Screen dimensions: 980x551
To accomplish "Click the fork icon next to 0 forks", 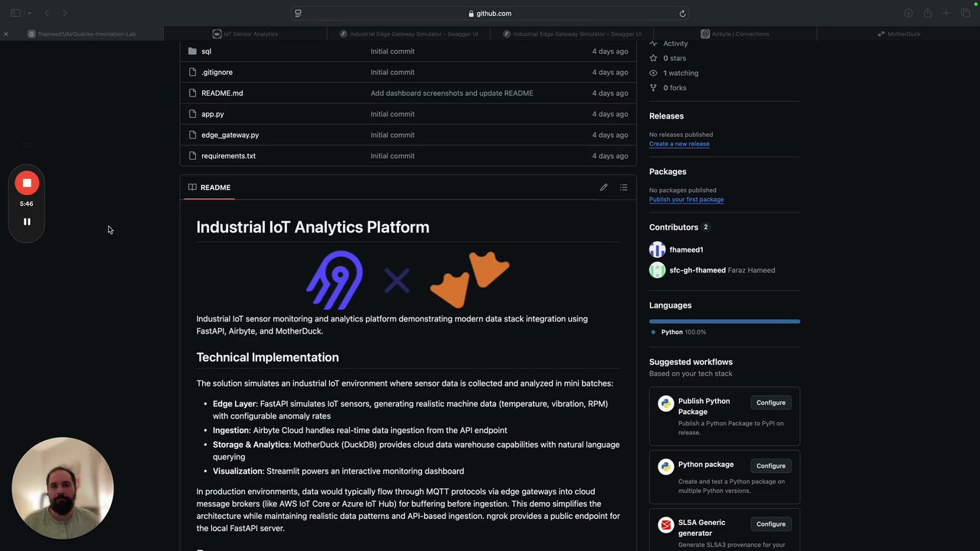I will coord(653,88).
